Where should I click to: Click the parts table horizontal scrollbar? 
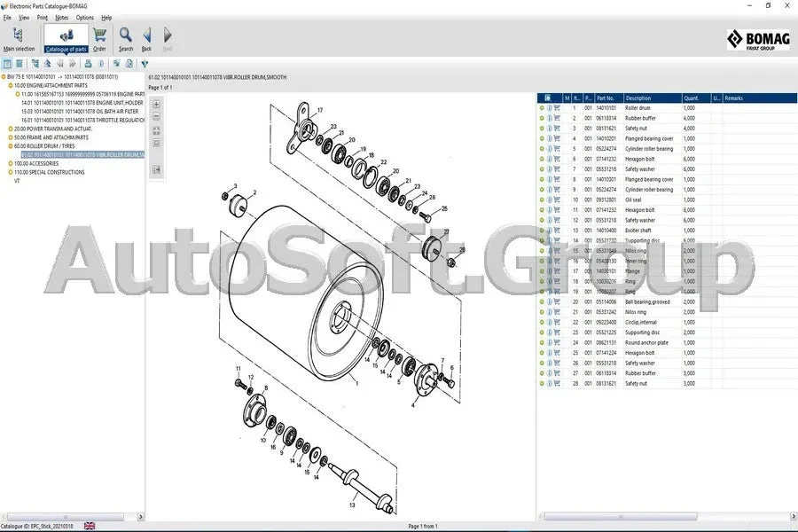[x=621, y=516]
